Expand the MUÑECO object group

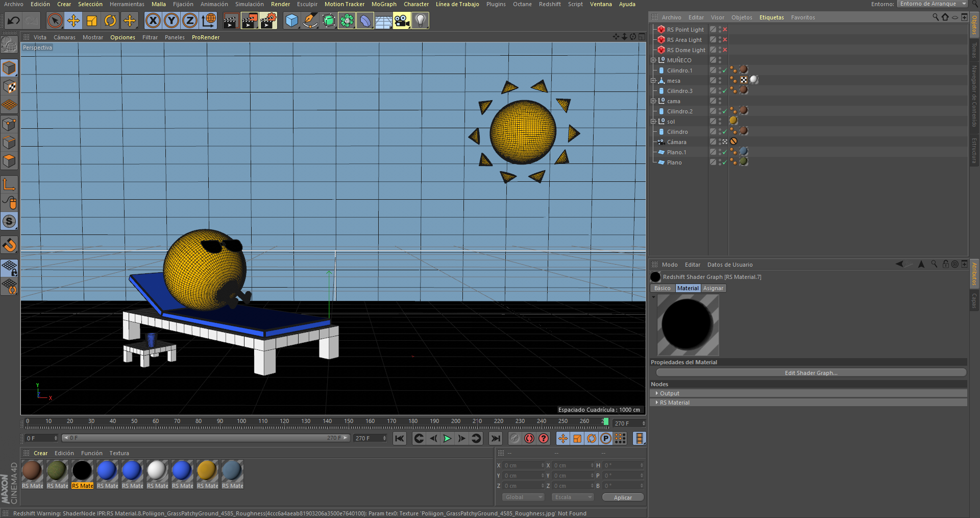click(653, 60)
